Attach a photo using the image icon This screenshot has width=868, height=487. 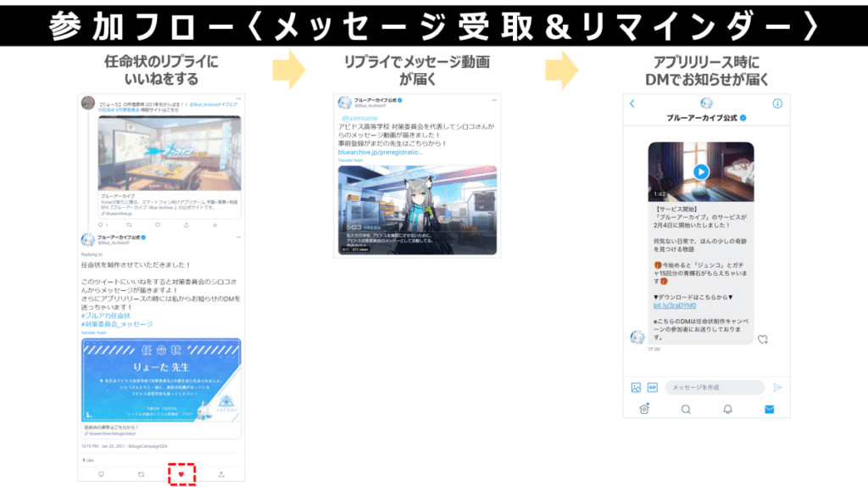point(636,387)
